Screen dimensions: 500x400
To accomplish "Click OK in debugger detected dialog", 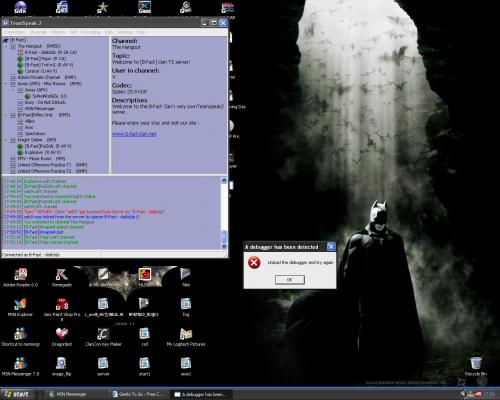I will point(290,279).
